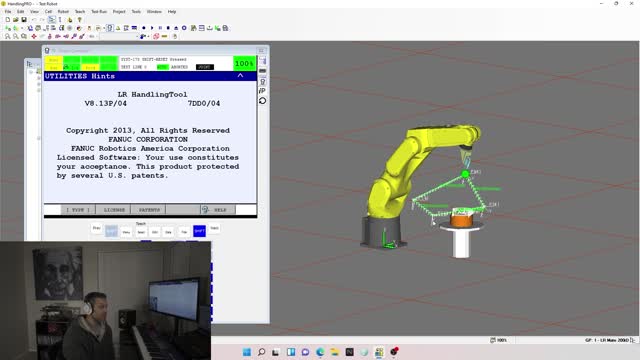Open the File menu
Screen dimensions: 640x360
pyautogui.click(x=8, y=11)
